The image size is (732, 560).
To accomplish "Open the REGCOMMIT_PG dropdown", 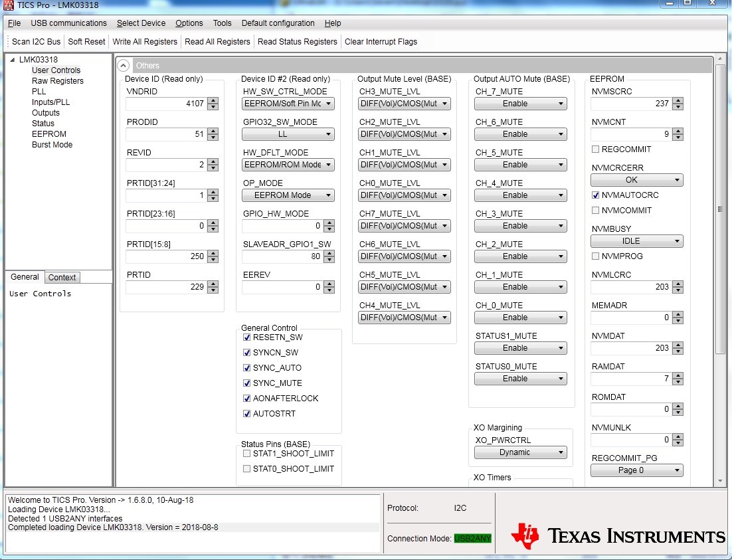I will [637, 470].
